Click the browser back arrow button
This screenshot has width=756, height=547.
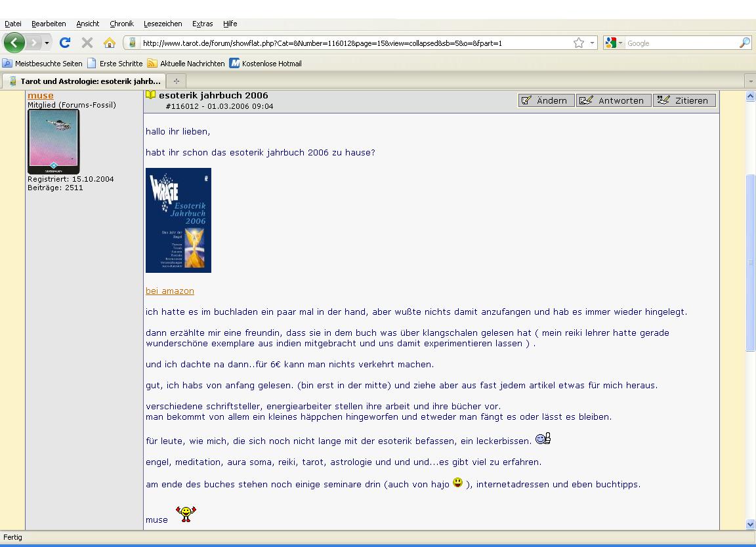(x=14, y=43)
